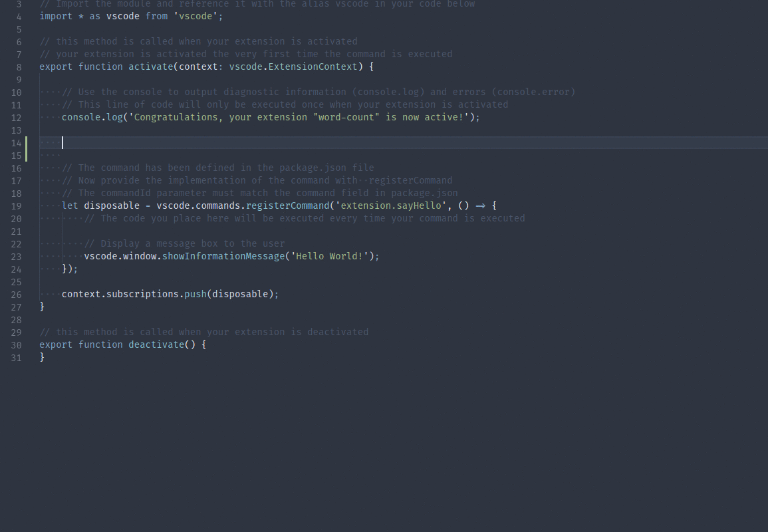Click the deactivate function name
The width and height of the screenshot is (768, 532).
[156, 344]
